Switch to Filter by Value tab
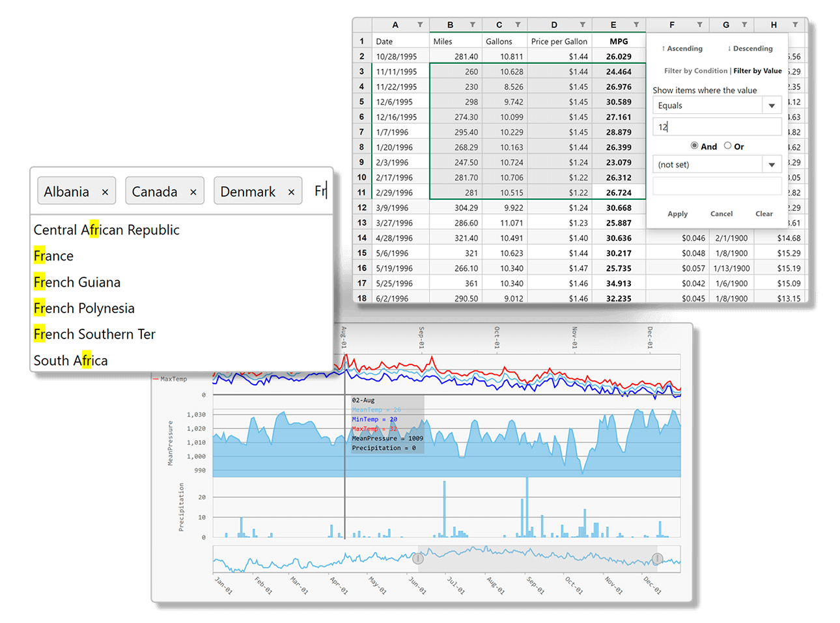 (757, 71)
